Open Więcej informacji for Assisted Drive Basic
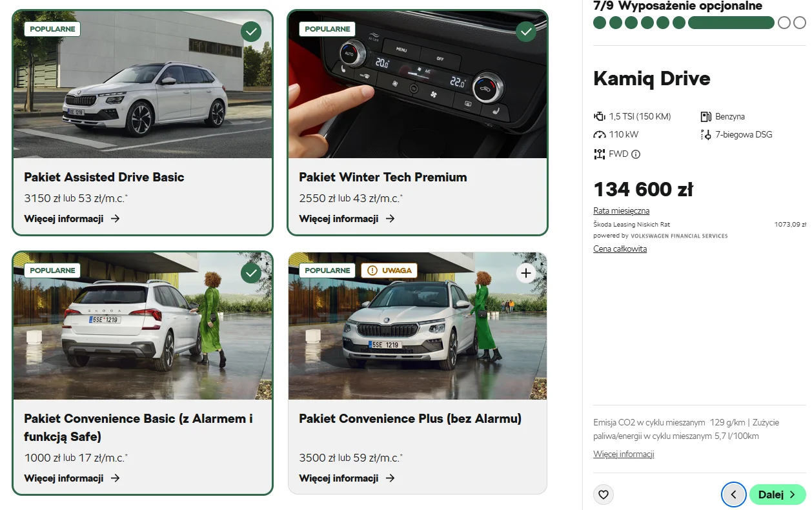 [x=72, y=219]
